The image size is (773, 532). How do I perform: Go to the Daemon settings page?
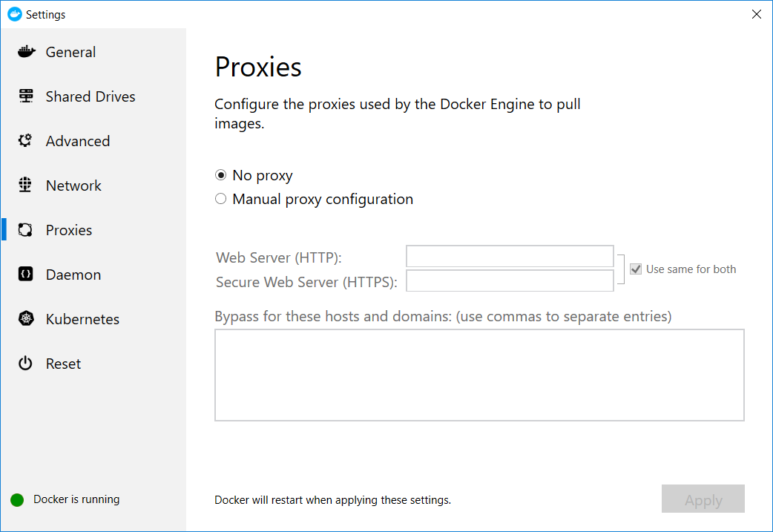coord(73,275)
